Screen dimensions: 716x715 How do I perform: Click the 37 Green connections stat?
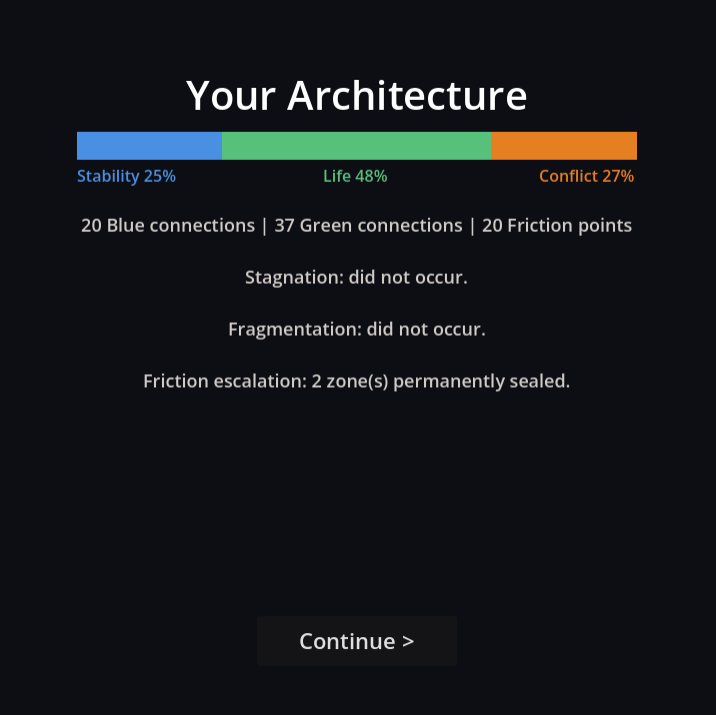[x=368, y=226]
